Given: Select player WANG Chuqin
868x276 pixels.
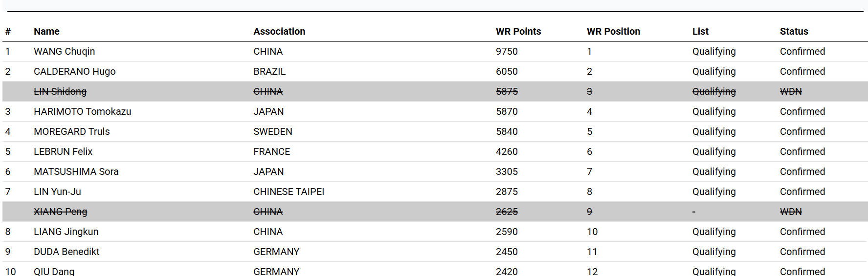Looking at the screenshot, I should click(64, 51).
